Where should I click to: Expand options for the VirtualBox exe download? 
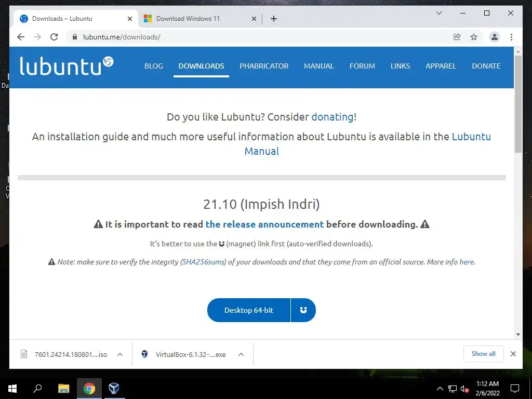pos(241,354)
